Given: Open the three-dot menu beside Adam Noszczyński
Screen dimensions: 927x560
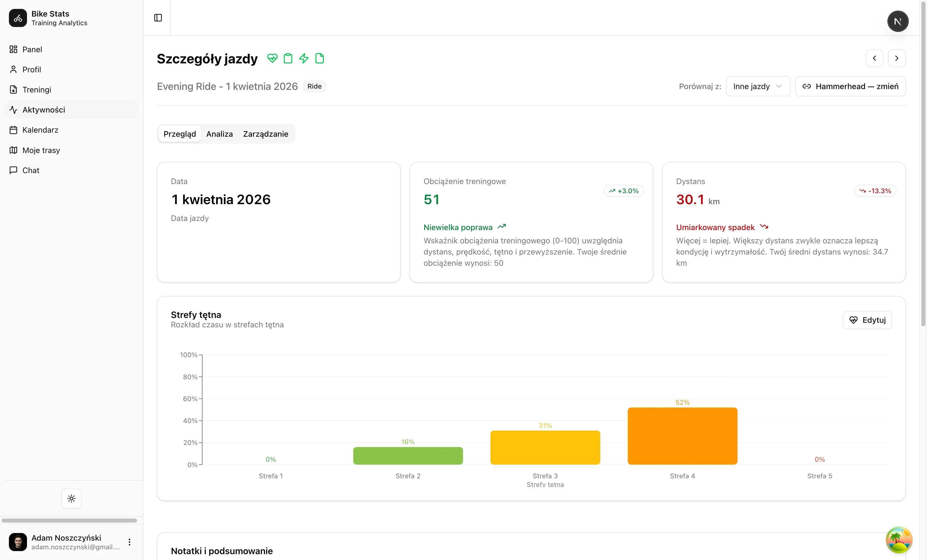Looking at the screenshot, I should [x=129, y=542].
